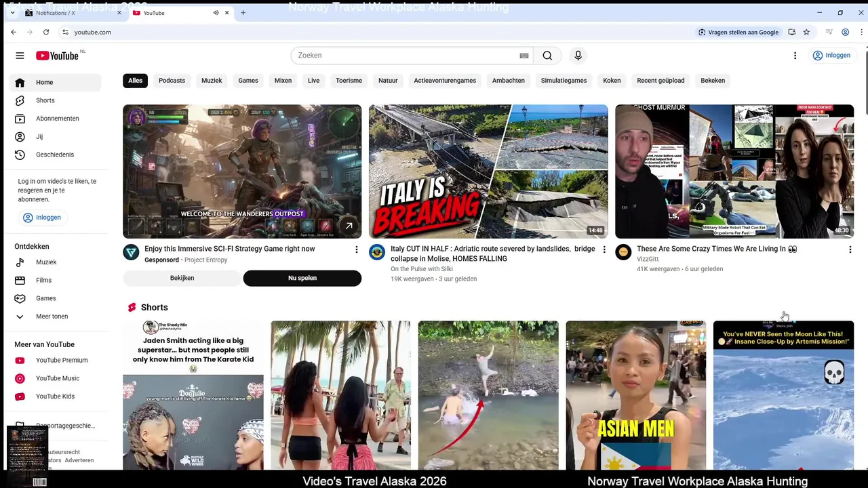Image resolution: width=868 pixels, height=488 pixels.
Task: Click the Inloggen button in sidebar
Action: click(x=42, y=218)
